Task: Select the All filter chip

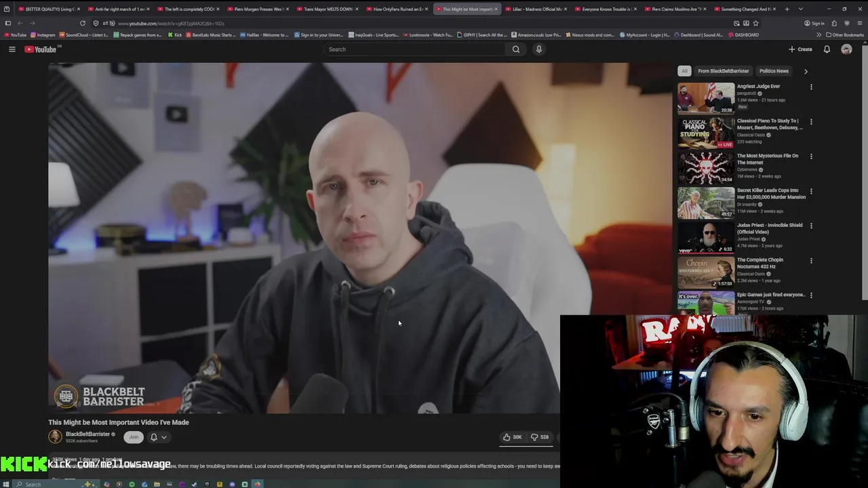Action: coord(684,71)
